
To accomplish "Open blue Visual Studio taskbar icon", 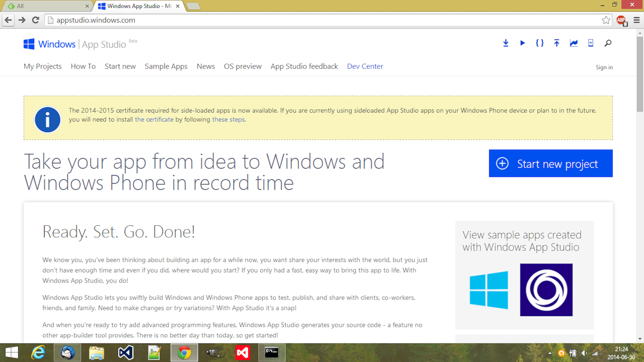I will click(x=126, y=352).
